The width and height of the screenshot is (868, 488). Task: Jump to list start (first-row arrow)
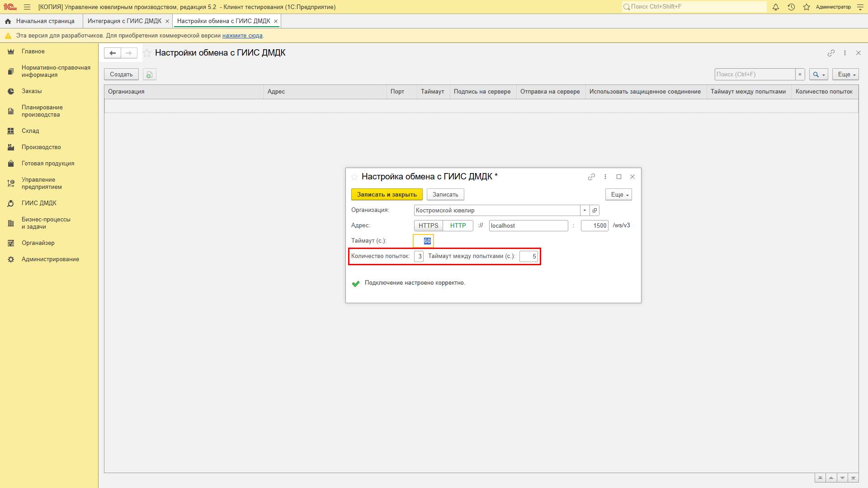(x=820, y=478)
